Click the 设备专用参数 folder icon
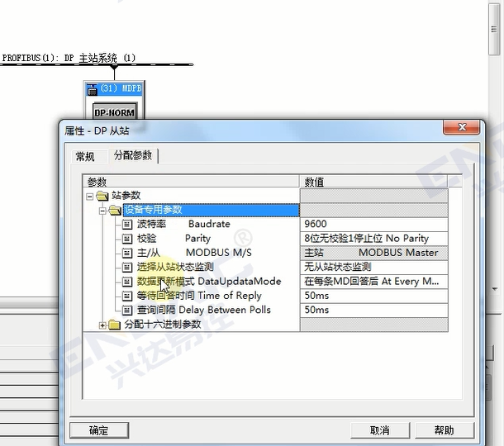 (115, 211)
